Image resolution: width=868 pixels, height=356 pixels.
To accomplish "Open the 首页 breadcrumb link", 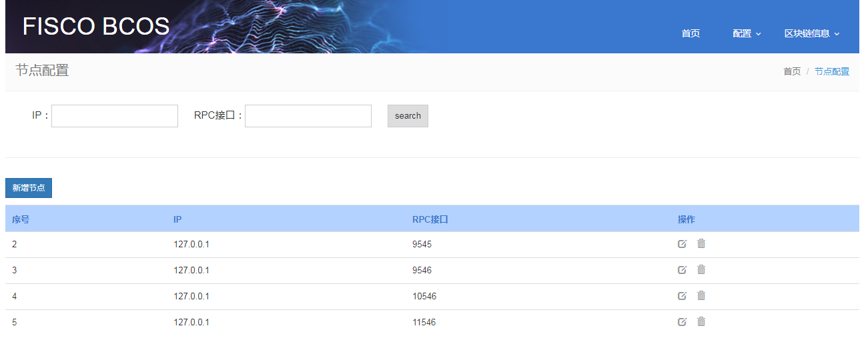I will (792, 71).
